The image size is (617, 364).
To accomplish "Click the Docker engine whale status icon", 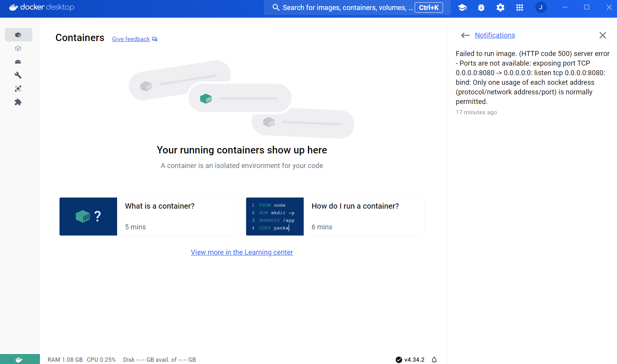I will point(19,359).
